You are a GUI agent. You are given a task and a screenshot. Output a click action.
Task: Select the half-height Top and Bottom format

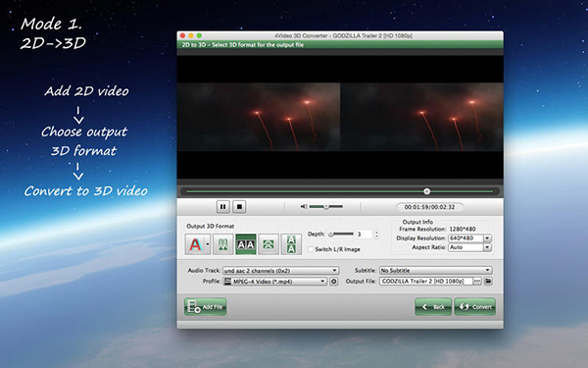(x=269, y=244)
